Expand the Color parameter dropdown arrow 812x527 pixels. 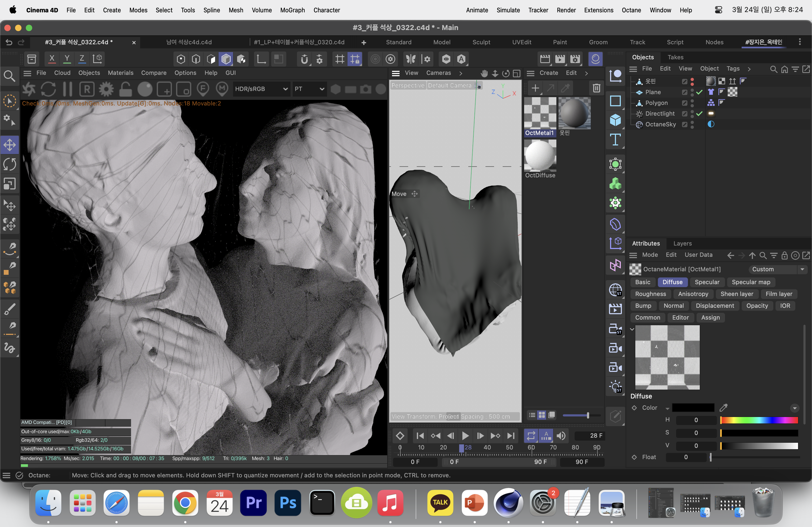click(x=667, y=408)
